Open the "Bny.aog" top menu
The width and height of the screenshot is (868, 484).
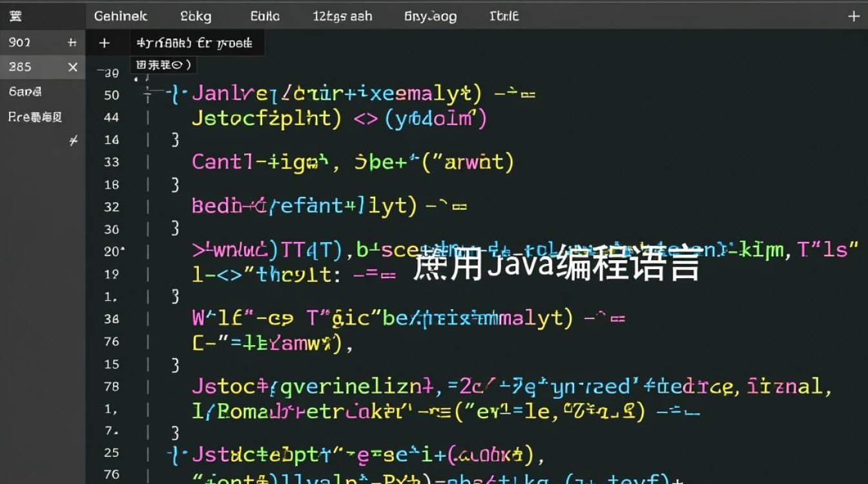[x=430, y=17]
